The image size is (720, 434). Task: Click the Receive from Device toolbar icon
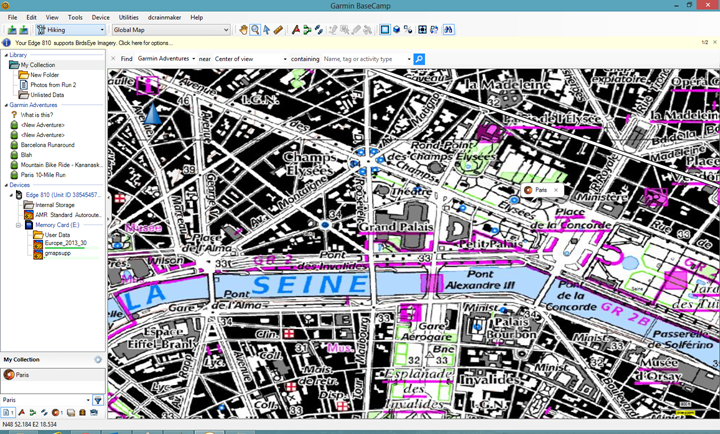pyautogui.click(x=23, y=30)
